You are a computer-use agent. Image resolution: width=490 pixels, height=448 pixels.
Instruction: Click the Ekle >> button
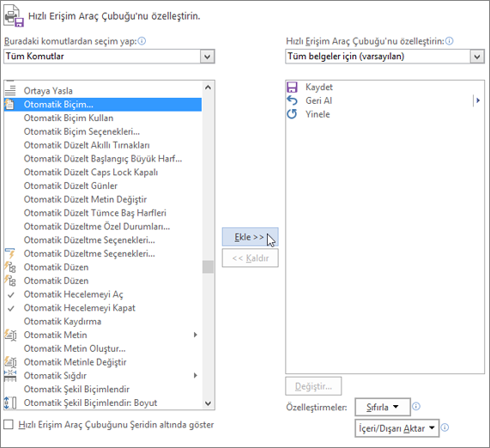tap(250, 237)
